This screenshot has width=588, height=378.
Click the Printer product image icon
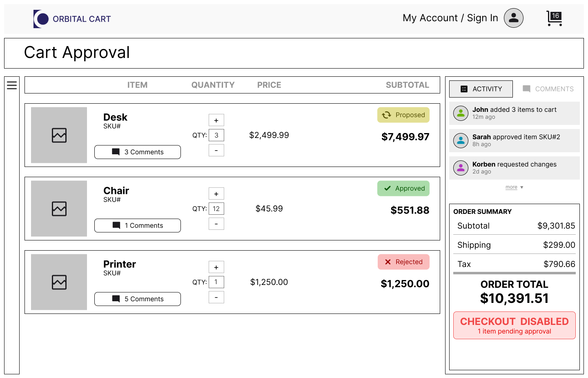[x=59, y=282]
